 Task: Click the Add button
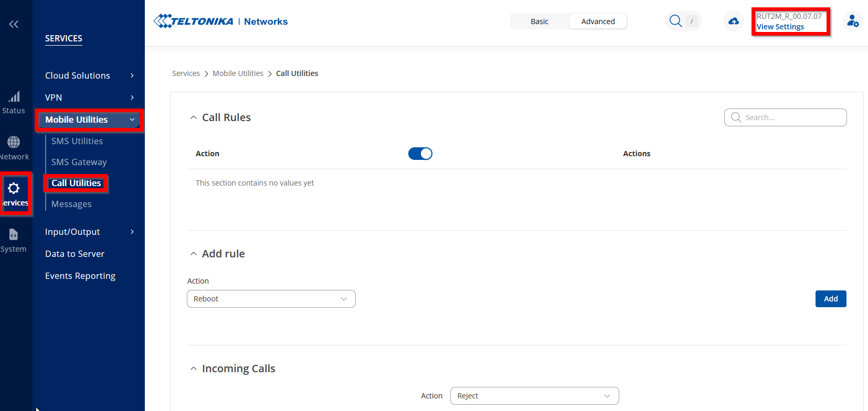pos(830,299)
